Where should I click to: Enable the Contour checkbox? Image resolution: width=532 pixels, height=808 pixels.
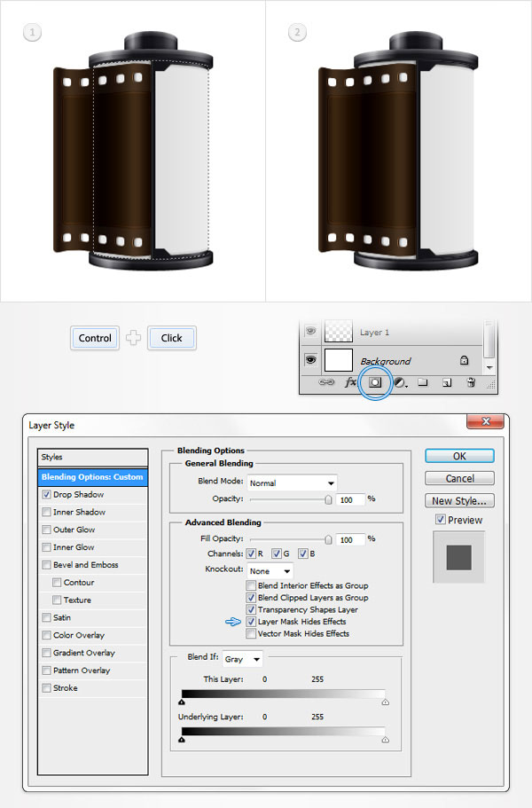pyautogui.click(x=57, y=583)
